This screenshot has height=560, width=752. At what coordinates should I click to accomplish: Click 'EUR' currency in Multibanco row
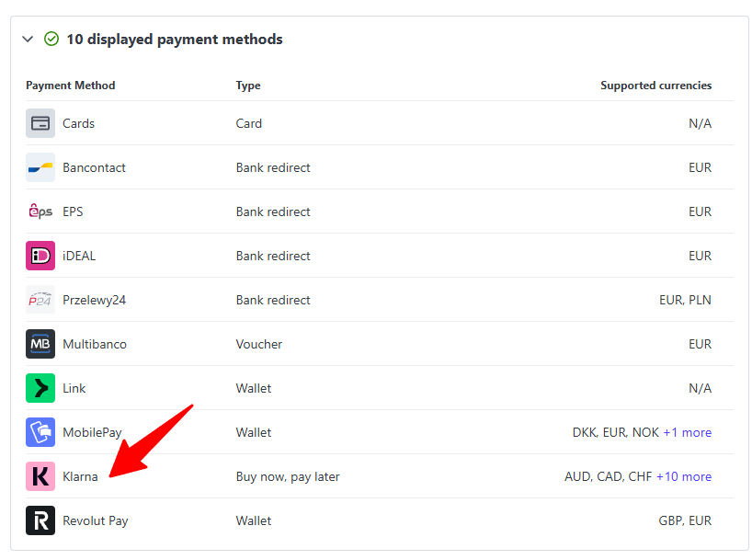point(701,344)
